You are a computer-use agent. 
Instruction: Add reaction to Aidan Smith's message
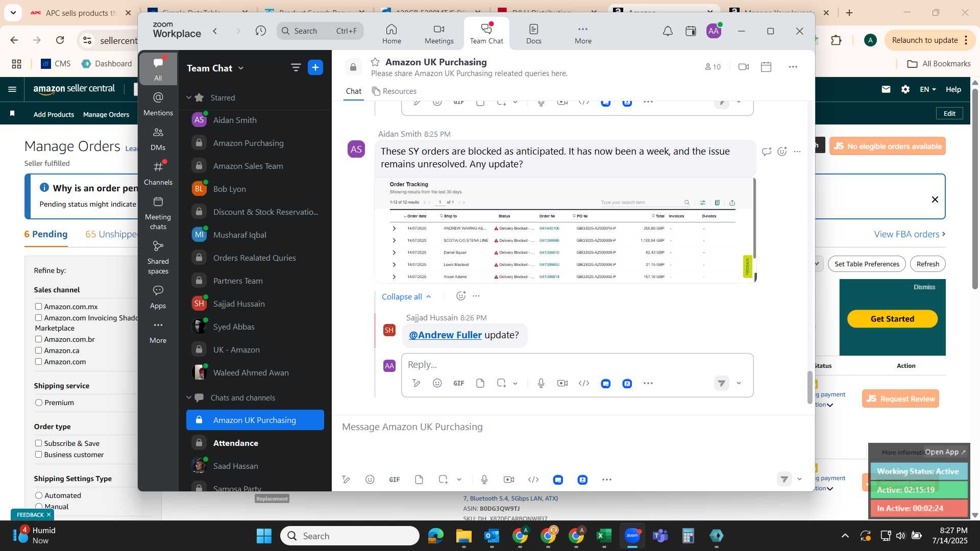(x=782, y=152)
